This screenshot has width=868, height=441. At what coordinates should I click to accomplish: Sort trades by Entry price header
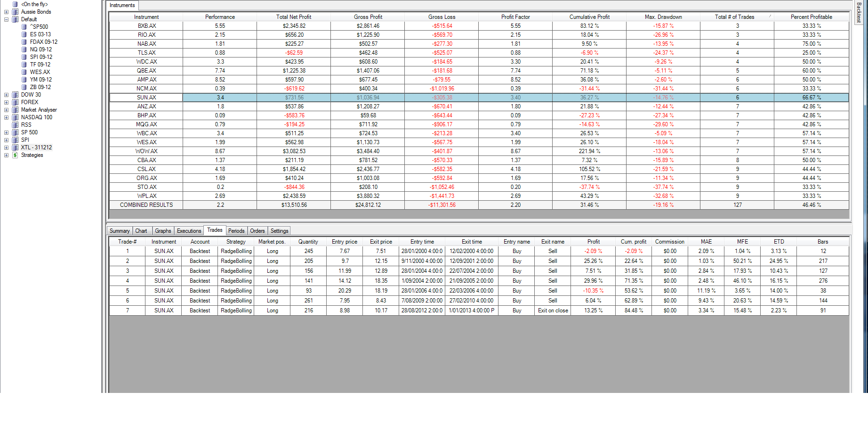[x=345, y=242]
